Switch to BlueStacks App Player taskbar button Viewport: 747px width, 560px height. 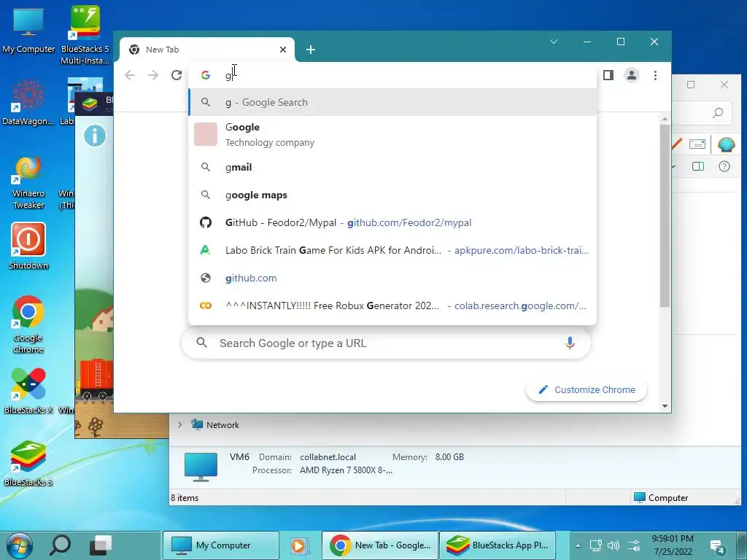(x=498, y=545)
